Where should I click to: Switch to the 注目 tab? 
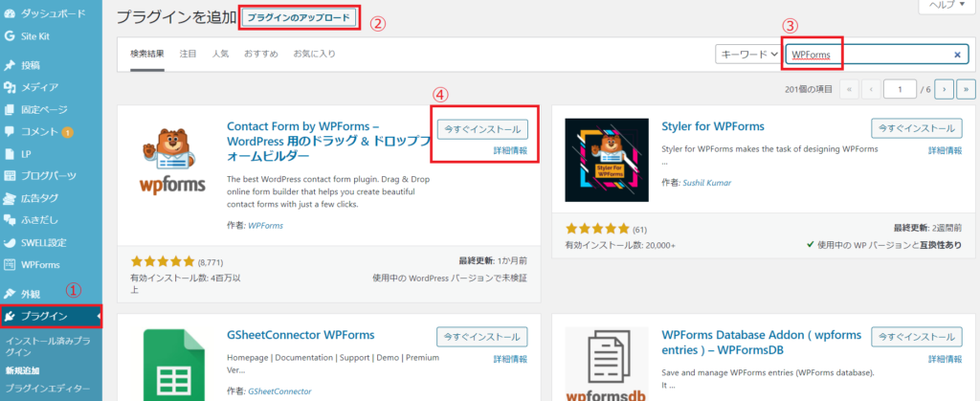189,54
